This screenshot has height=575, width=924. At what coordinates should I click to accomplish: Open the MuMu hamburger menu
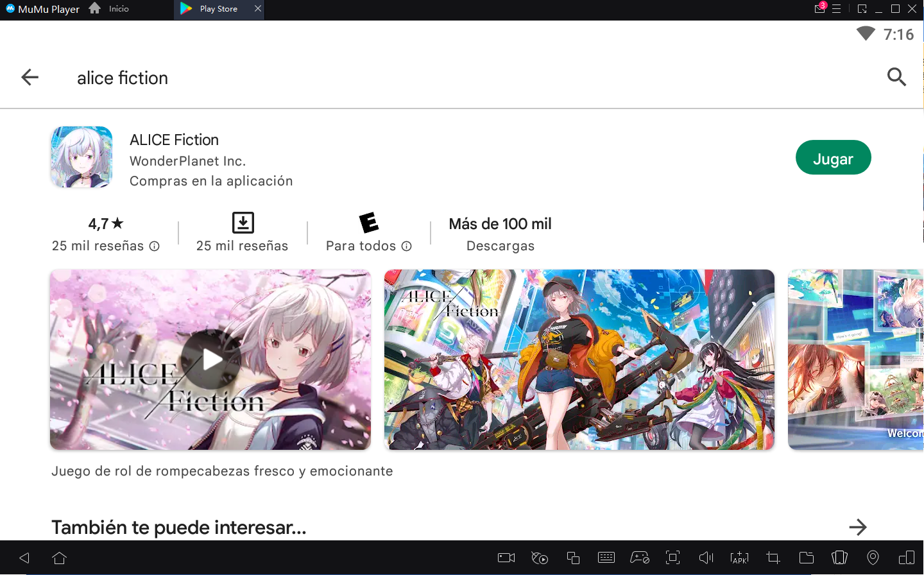click(836, 9)
